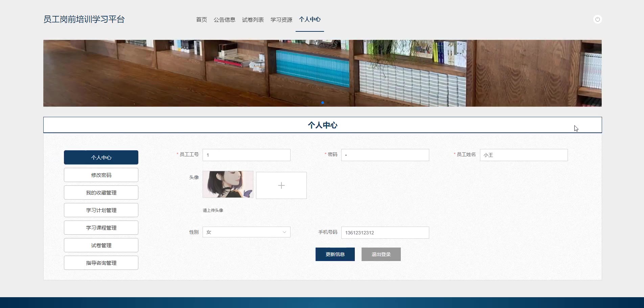This screenshot has height=308, width=644.
Task: Select the 个人中心 sidebar button
Action: 101,157
